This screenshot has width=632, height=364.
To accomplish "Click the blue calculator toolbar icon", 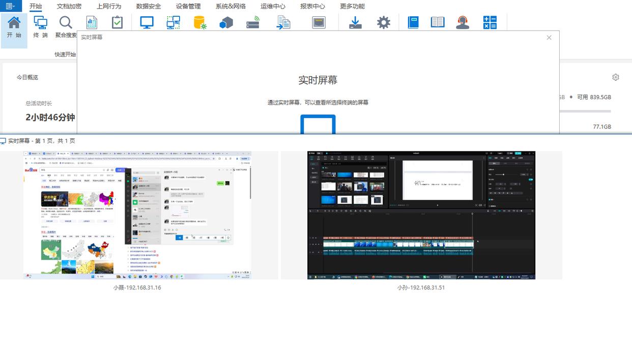I will tap(490, 22).
